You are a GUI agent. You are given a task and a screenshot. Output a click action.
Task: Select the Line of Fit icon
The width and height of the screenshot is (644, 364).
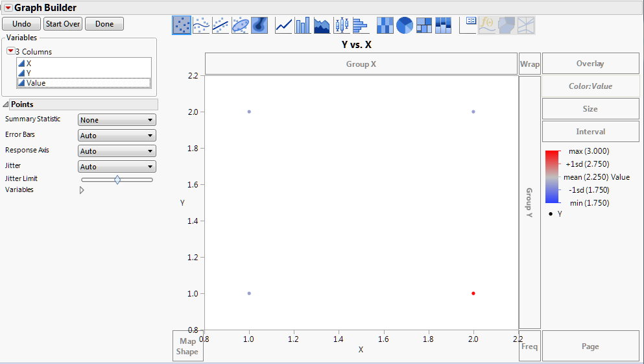pos(221,25)
